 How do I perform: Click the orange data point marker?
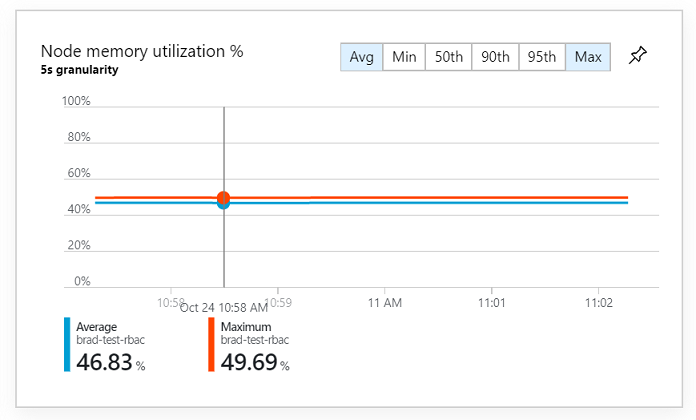224,198
